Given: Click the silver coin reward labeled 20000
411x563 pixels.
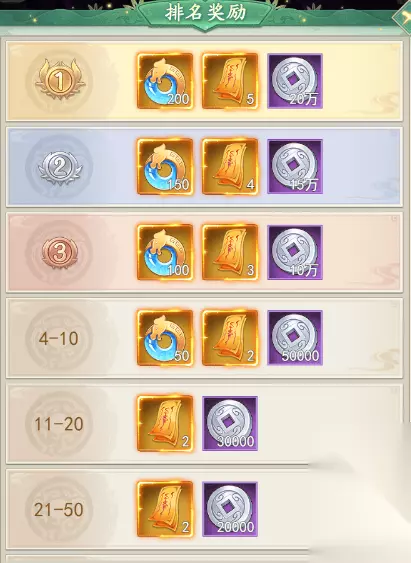Looking at the screenshot, I should (x=230, y=509).
